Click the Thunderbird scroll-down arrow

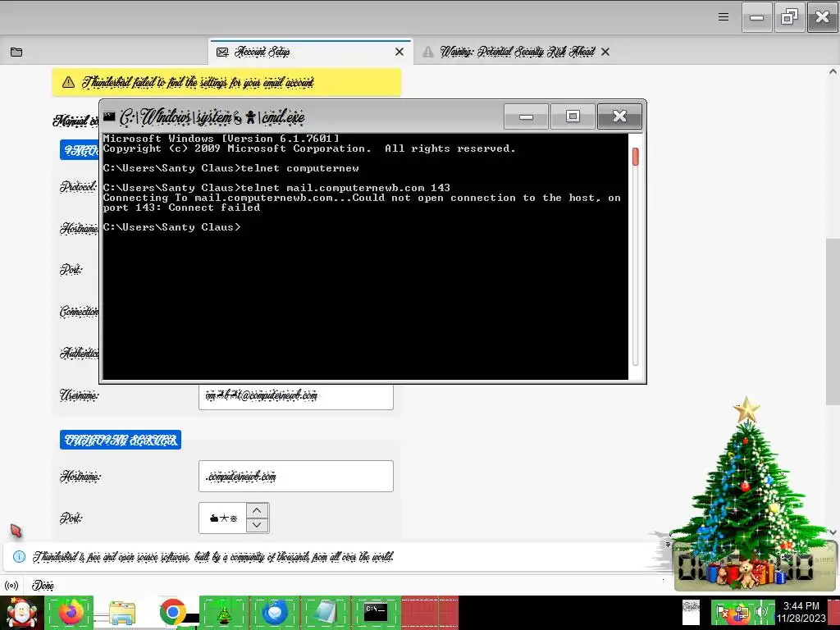tap(833, 532)
